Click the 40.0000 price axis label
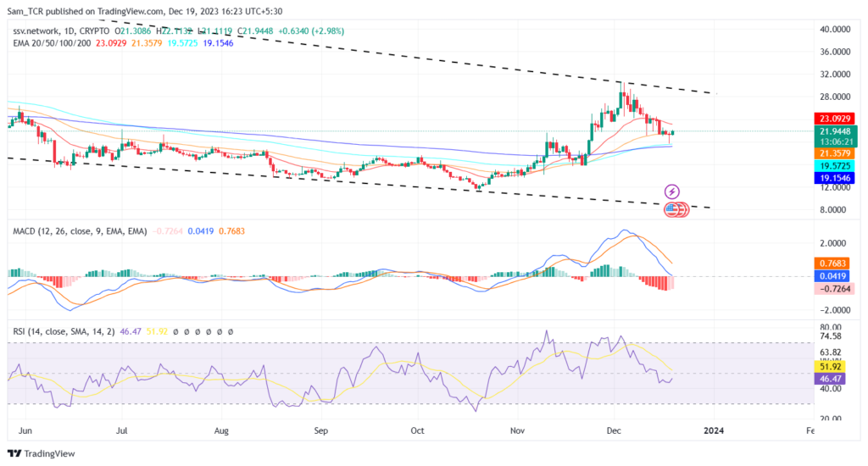This screenshot has height=466, width=868. tap(835, 29)
